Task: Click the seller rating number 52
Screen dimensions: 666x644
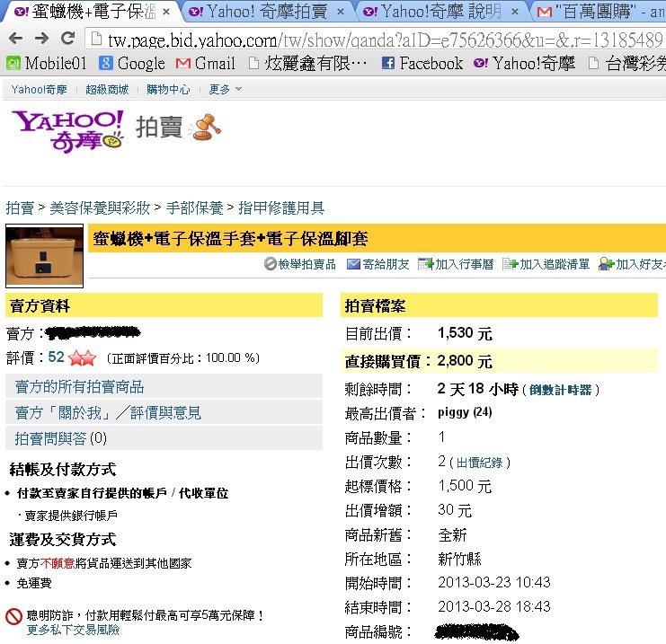Action: (56, 357)
